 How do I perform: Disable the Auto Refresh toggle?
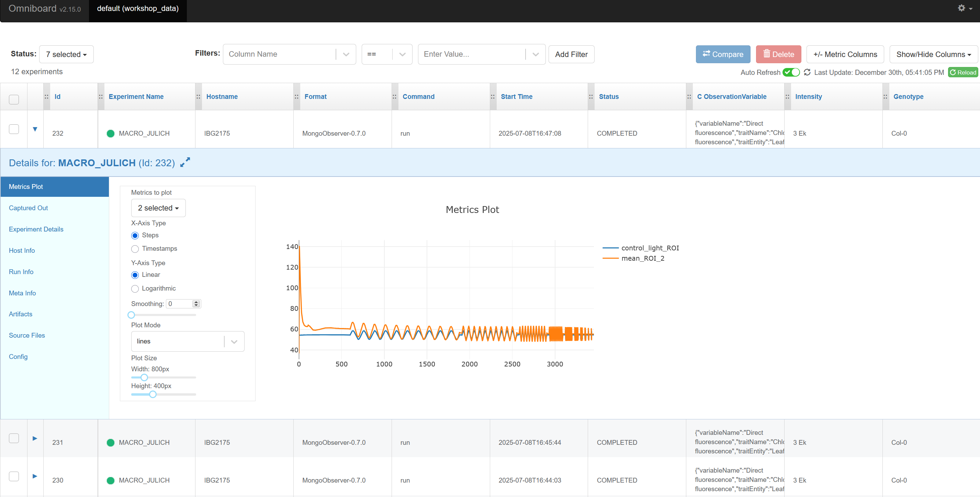[x=791, y=72]
